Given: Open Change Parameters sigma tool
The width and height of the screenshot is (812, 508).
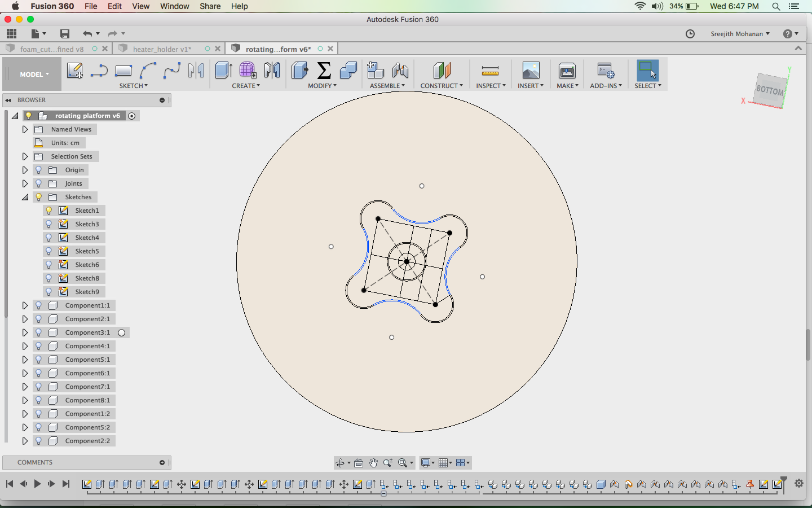Looking at the screenshot, I should pyautogui.click(x=324, y=71).
